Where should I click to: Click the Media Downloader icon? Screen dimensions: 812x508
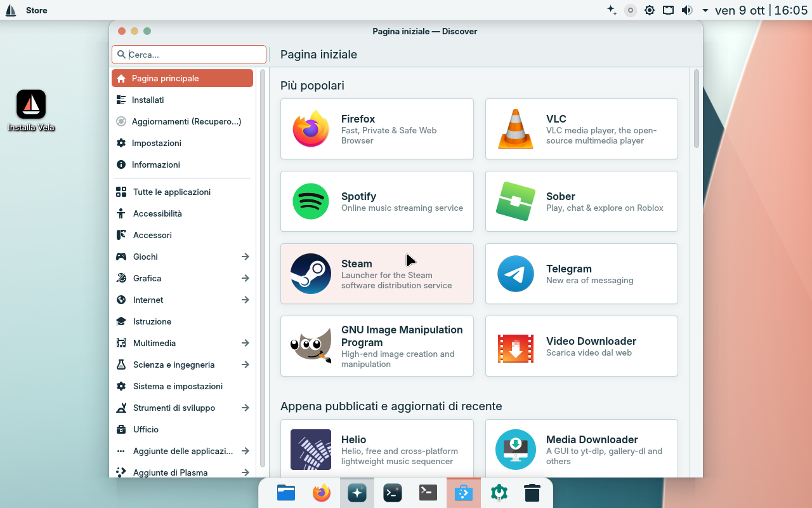tap(516, 450)
